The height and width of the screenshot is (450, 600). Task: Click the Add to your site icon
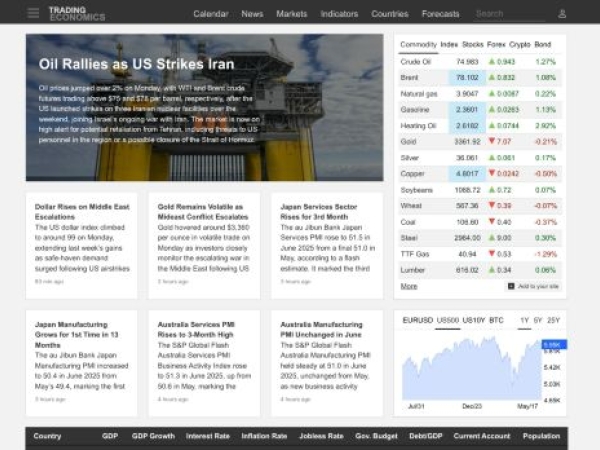(x=511, y=286)
